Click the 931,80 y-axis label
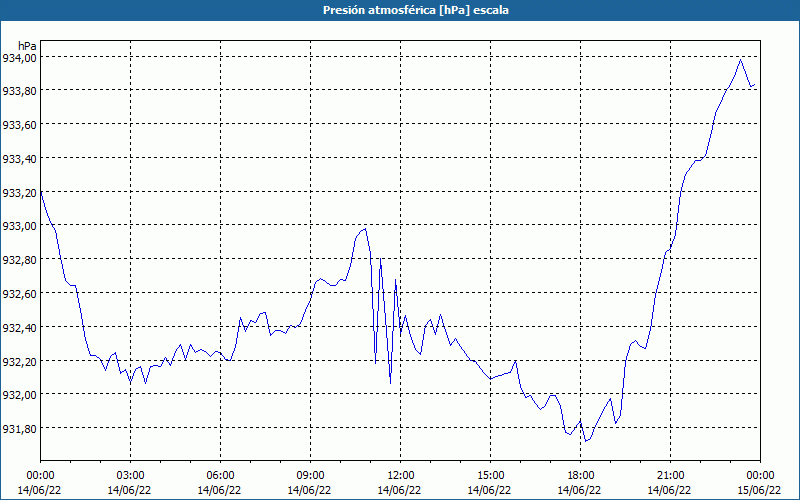The width and height of the screenshot is (800, 500). click(x=19, y=429)
